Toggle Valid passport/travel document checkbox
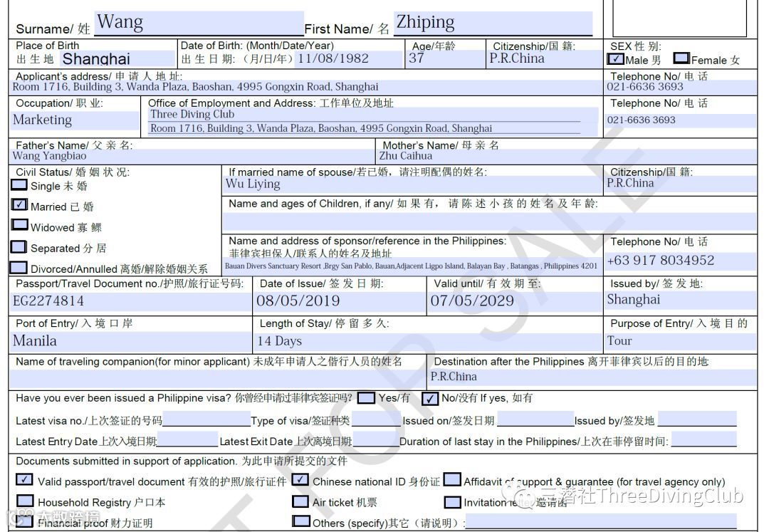Screen dimensions: 769x532 coord(24,480)
